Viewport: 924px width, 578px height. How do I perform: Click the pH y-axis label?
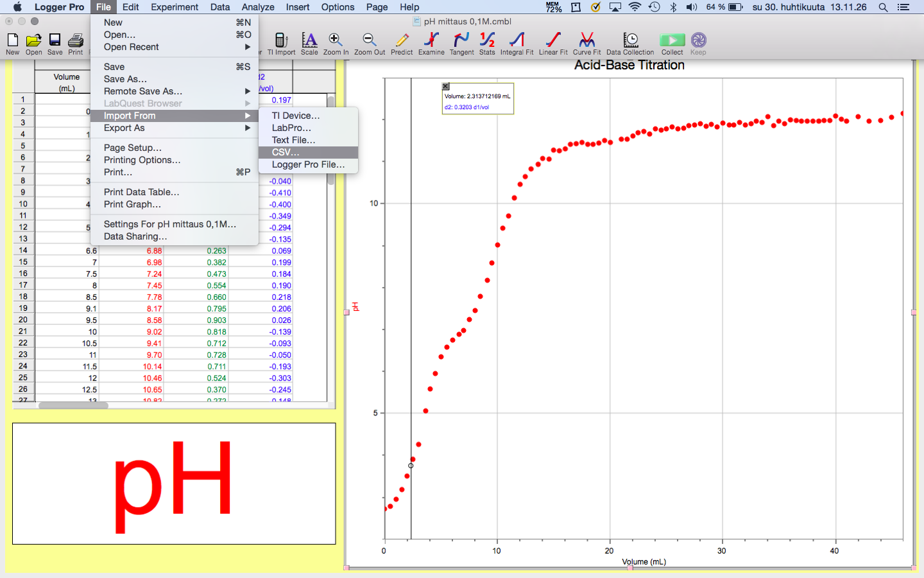[355, 307]
